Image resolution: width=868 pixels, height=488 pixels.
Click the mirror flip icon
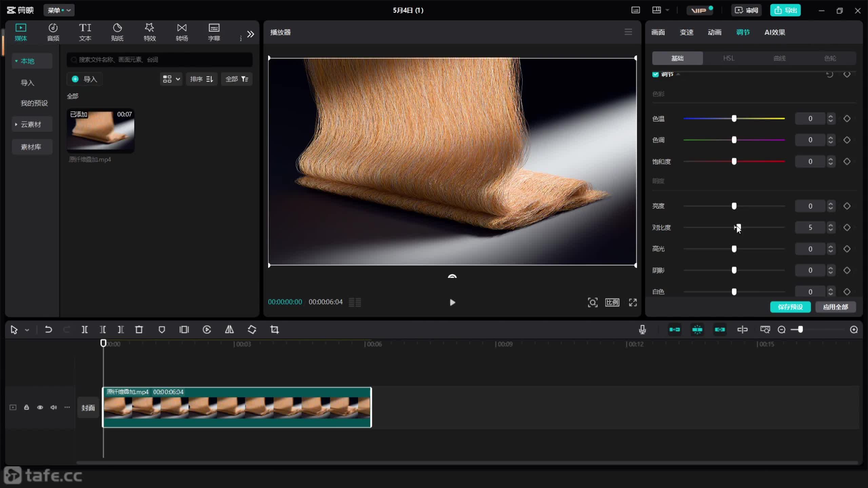(230, 329)
